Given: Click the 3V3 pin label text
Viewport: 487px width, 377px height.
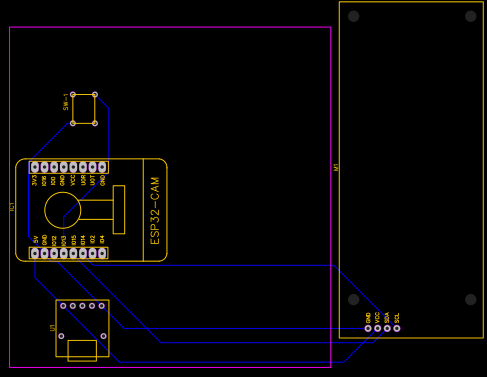Looking at the screenshot, I should pos(35,180).
